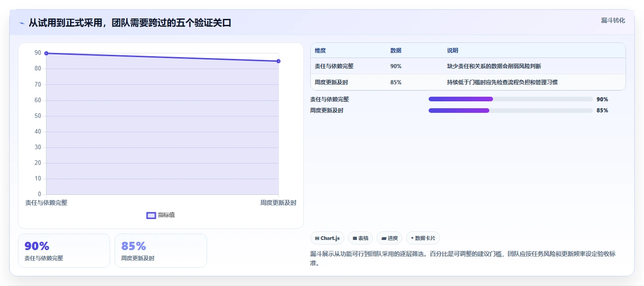Click the 90% value beside the progress bar

pyautogui.click(x=602, y=99)
